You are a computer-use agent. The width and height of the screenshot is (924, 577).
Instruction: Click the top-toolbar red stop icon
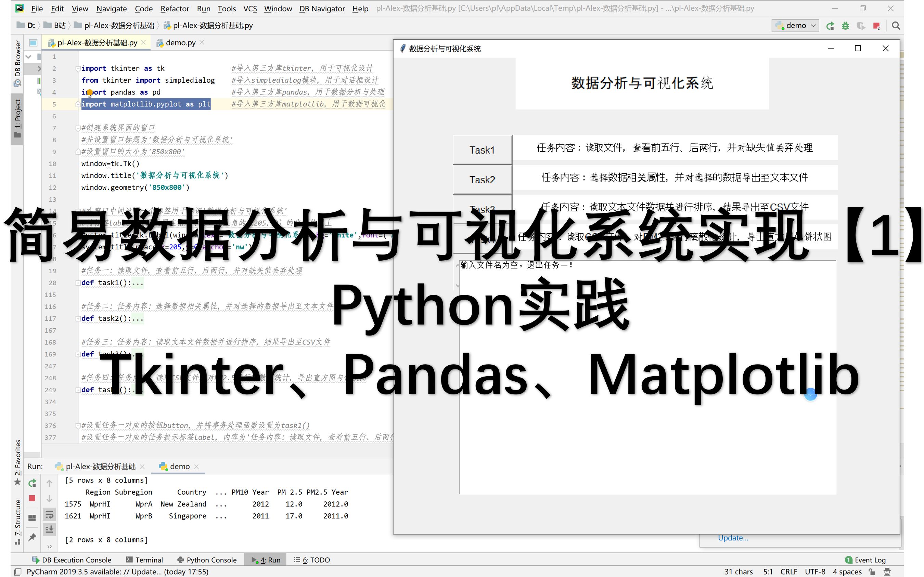876,26
